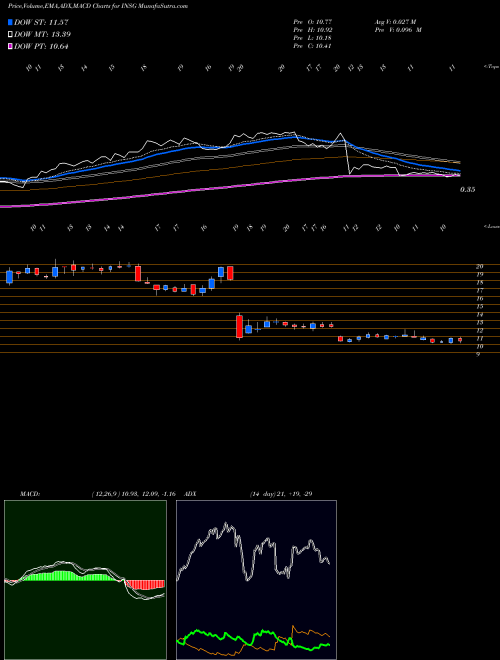The height and width of the screenshot is (660, 500).
Task: Click the white DOW MT legend swatch
Action: (11, 35)
